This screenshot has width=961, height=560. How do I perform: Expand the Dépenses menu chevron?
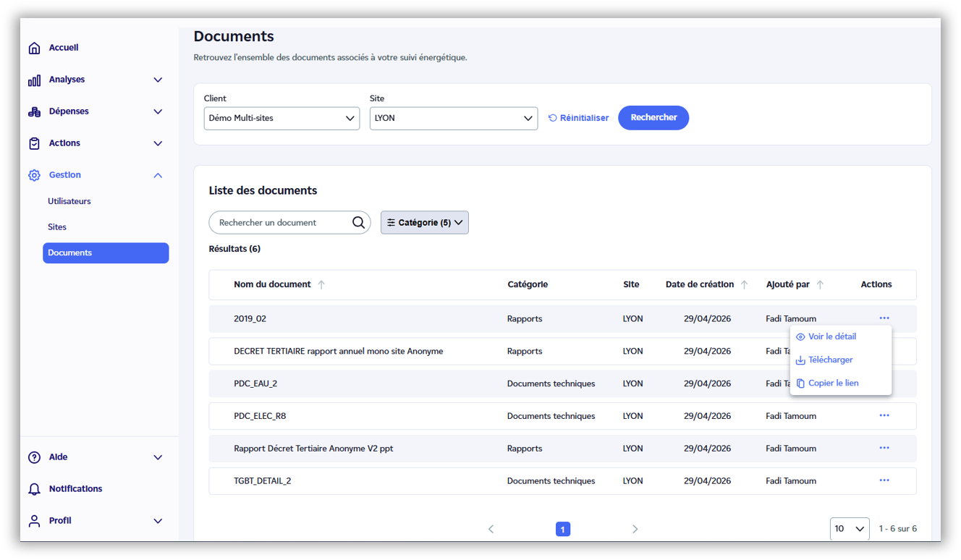click(x=158, y=111)
